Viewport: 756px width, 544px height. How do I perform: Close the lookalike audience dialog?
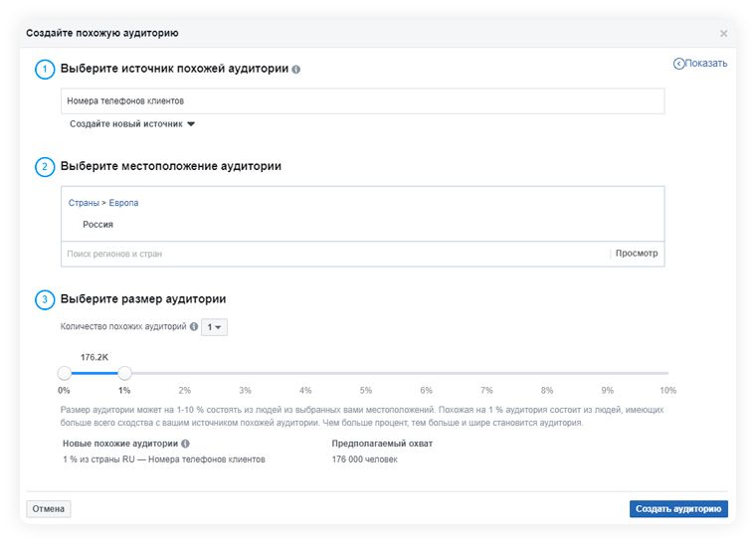click(x=723, y=34)
